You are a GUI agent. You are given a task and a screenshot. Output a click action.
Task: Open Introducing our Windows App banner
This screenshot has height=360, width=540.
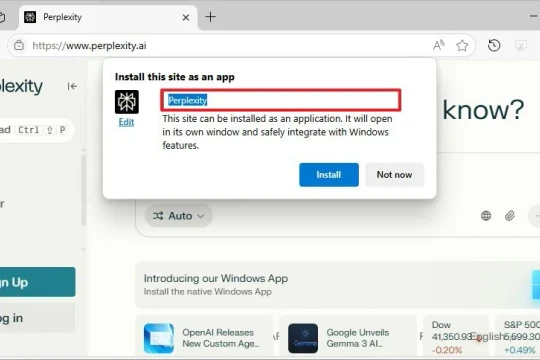click(x=338, y=285)
